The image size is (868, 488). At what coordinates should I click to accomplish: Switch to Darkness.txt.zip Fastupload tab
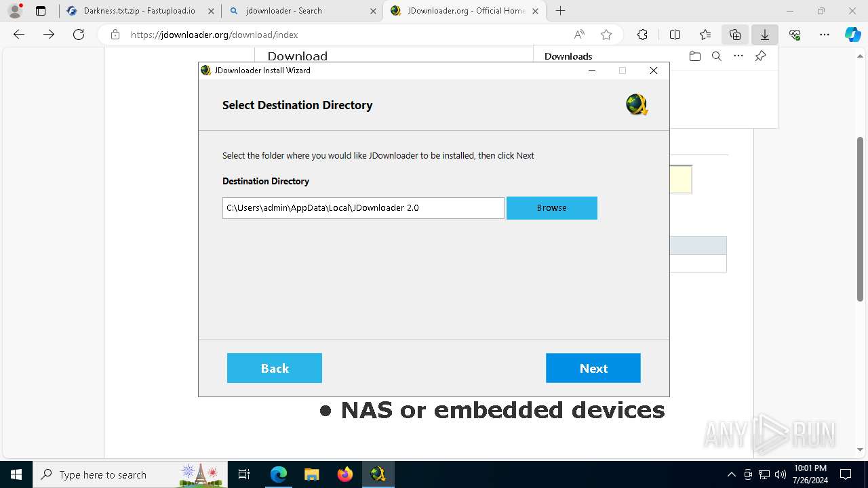click(x=139, y=11)
